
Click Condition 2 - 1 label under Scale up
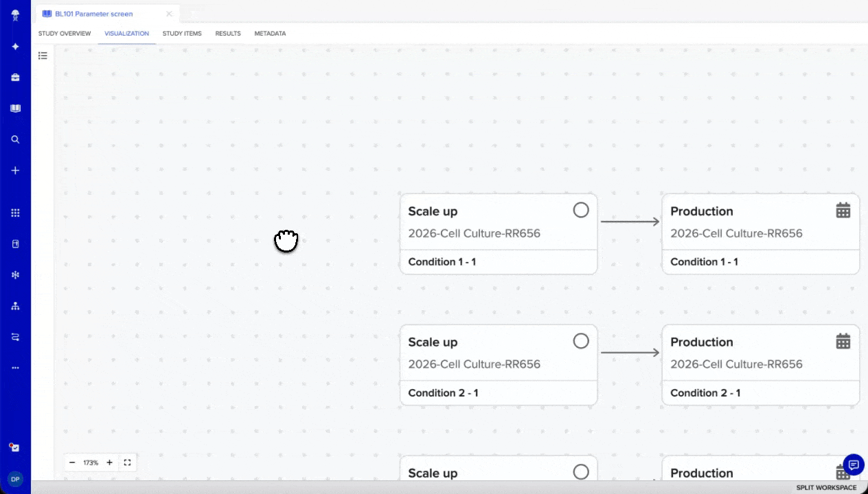(444, 393)
